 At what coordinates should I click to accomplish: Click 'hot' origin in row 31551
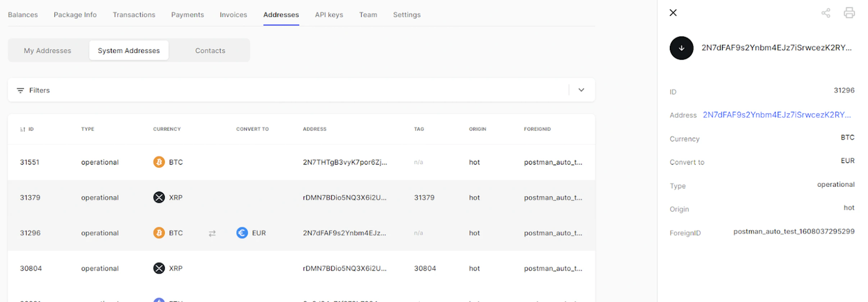point(474,162)
